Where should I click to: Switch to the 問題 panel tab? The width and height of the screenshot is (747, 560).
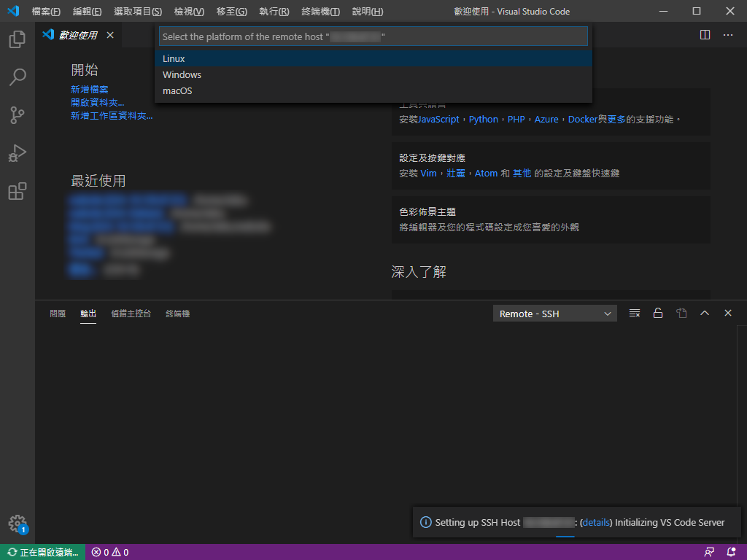[58, 314]
